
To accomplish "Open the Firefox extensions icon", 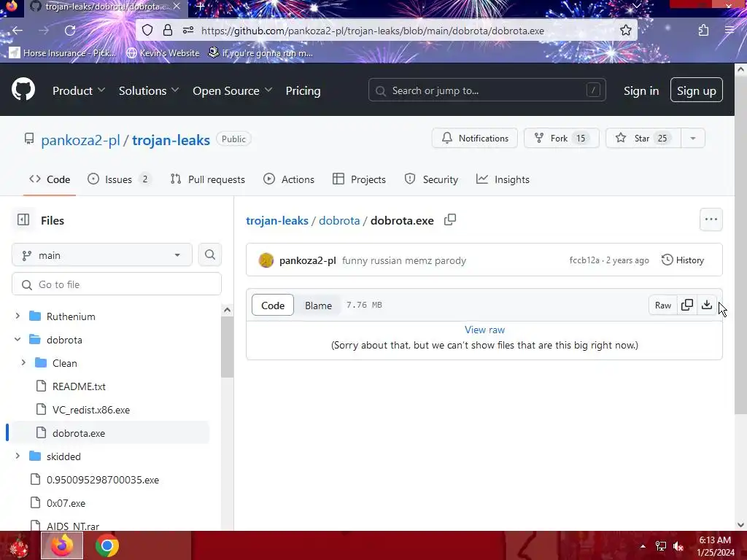I will pyautogui.click(x=704, y=31).
